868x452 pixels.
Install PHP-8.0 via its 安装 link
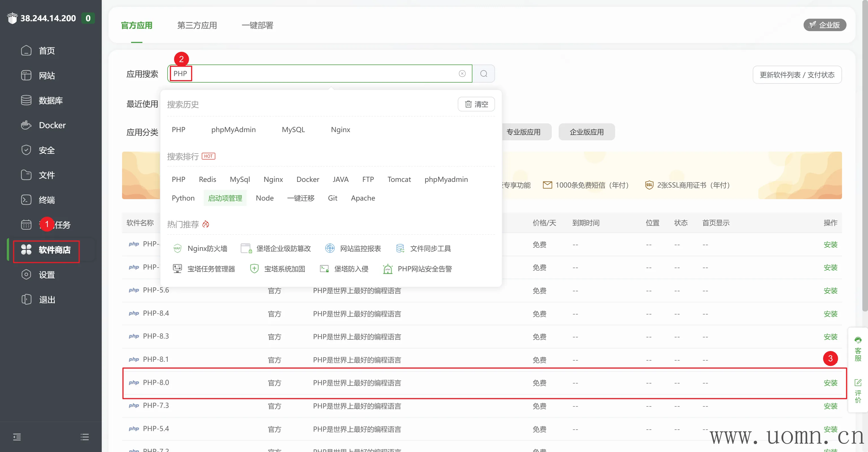tap(830, 383)
